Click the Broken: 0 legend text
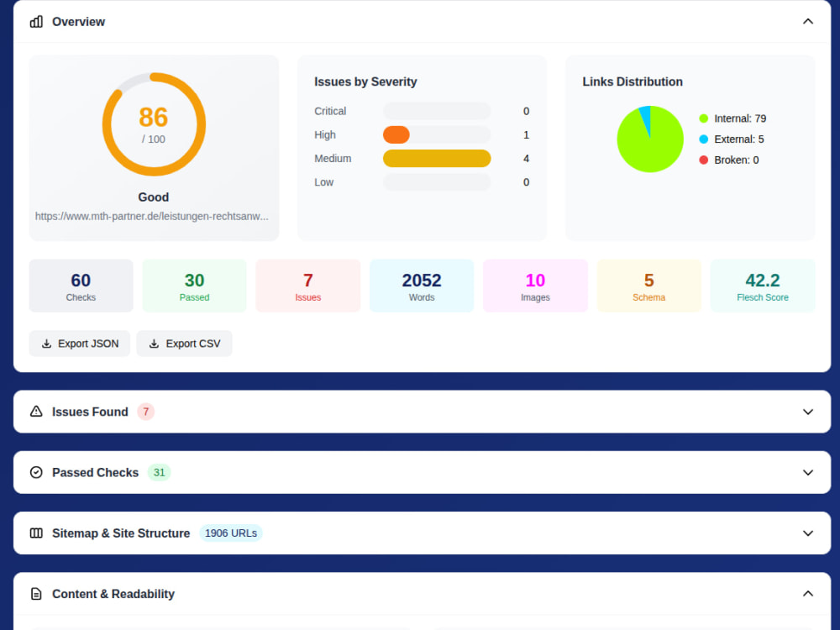 tap(737, 160)
